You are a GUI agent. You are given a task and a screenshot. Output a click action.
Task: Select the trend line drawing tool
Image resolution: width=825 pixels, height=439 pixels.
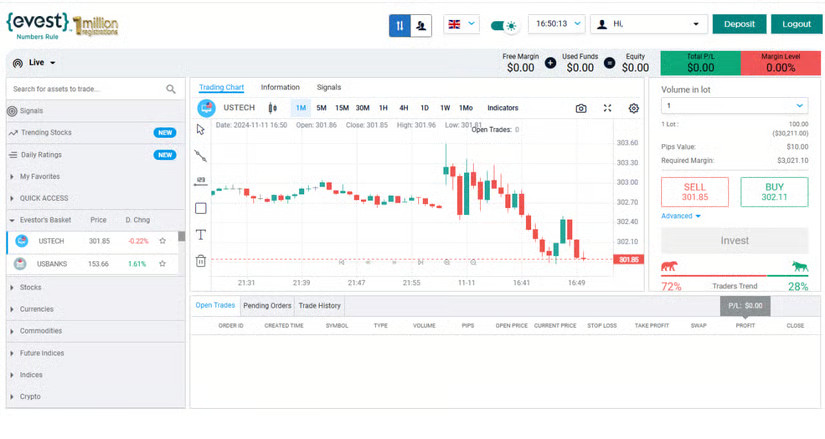200,155
